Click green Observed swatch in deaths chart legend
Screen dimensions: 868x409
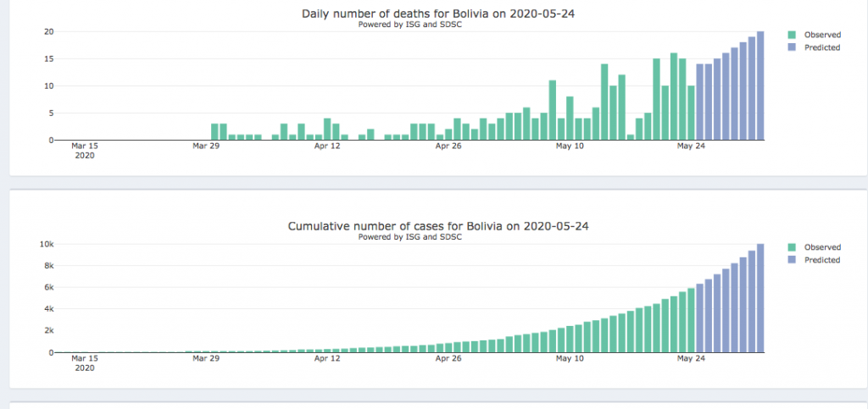point(792,35)
